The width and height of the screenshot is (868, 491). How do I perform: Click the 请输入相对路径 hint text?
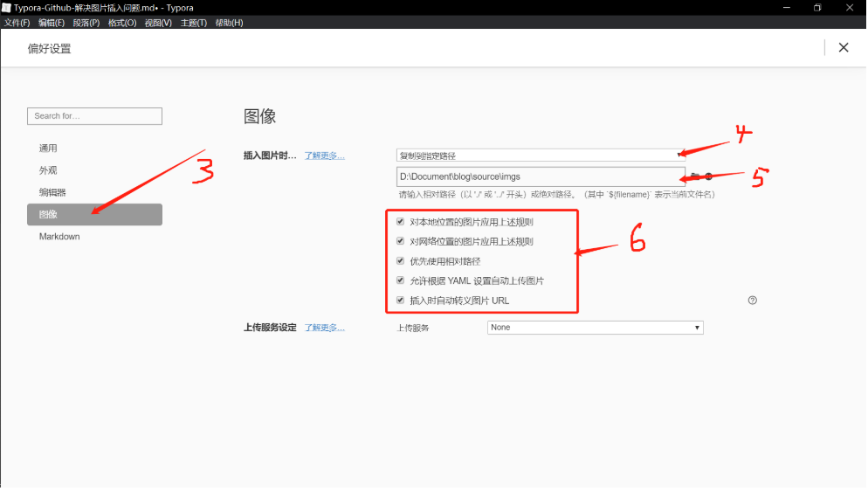pyautogui.click(x=557, y=195)
